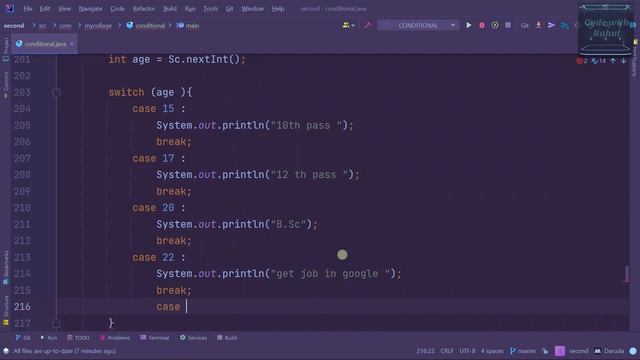This screenshot has height=360, width=640.
Task: Click the 'main' method breadcrumb
Action: 188,26
